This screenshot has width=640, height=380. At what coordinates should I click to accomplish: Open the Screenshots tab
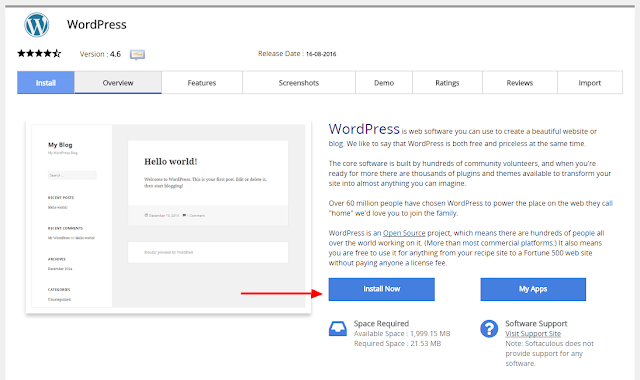coord(299,82)
